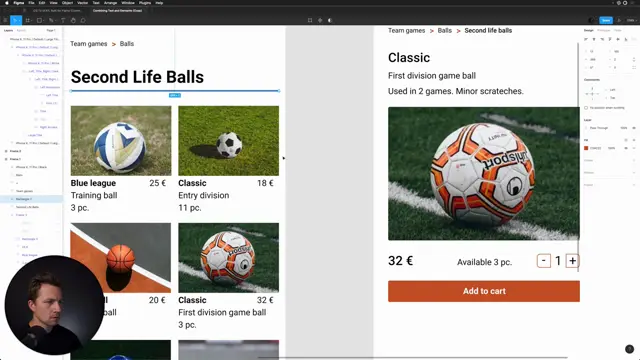Click the minus quantity button
Image resolution: width=640 pixels, height=360 pixels.
pos(544,261)
